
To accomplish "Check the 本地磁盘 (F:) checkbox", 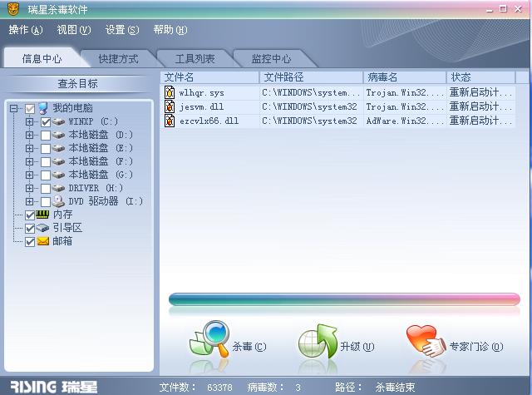I will (x=46, y=162).
